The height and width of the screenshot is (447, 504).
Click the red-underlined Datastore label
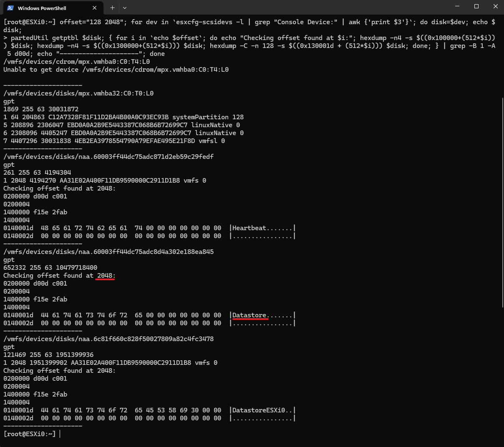pos(249,315)
